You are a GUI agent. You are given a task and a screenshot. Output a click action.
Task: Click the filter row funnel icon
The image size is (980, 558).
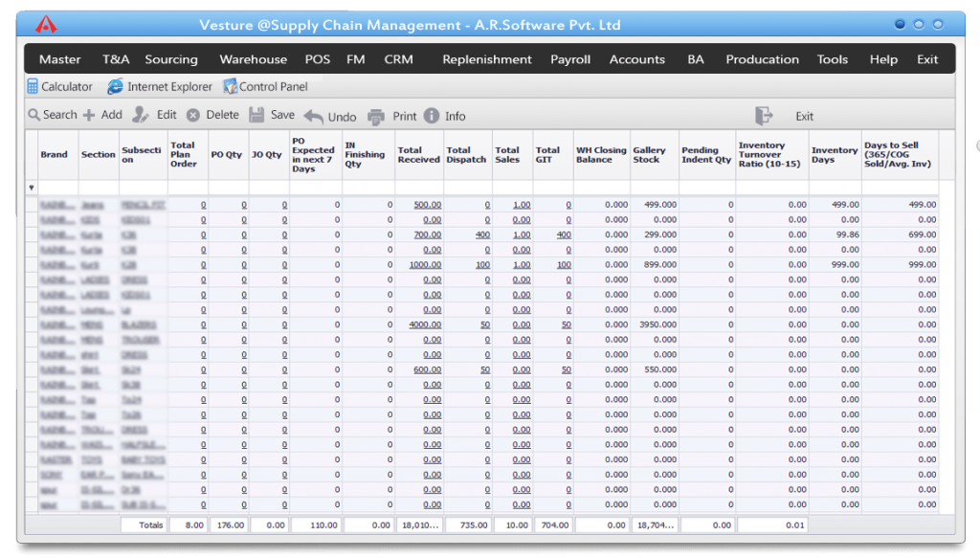[x=32, y=188]
